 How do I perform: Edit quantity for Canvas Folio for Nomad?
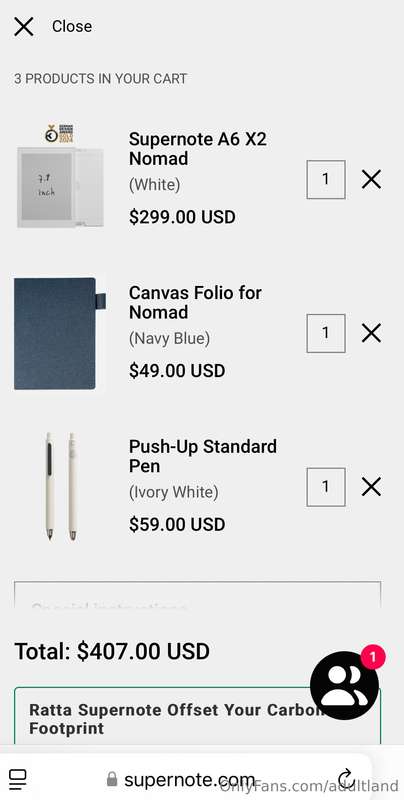point(326,333)
